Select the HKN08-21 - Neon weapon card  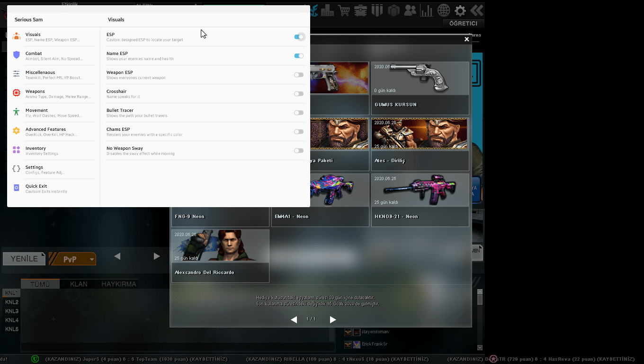pyautogui.click(x=420, y=200)
